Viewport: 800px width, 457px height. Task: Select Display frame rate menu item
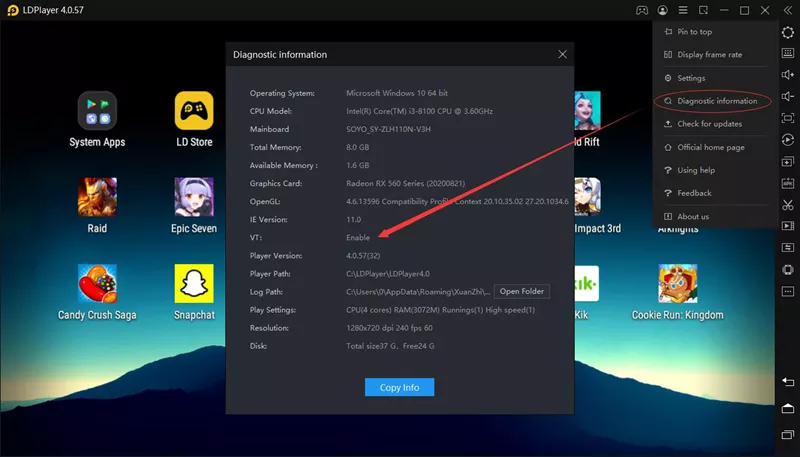coord(710,55)
